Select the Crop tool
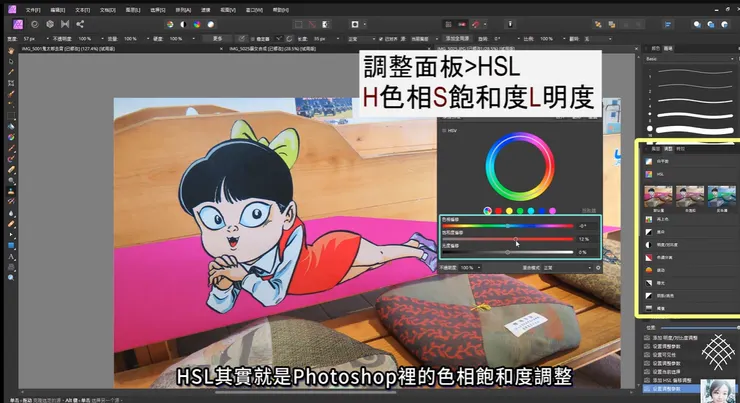Screen dimensions: 740x403 11,83
